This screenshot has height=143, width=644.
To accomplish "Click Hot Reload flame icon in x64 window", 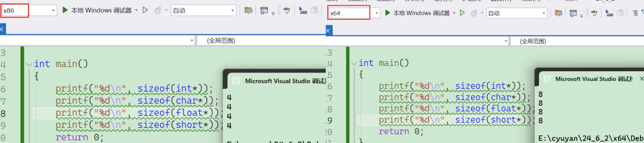I will [474, 13].
